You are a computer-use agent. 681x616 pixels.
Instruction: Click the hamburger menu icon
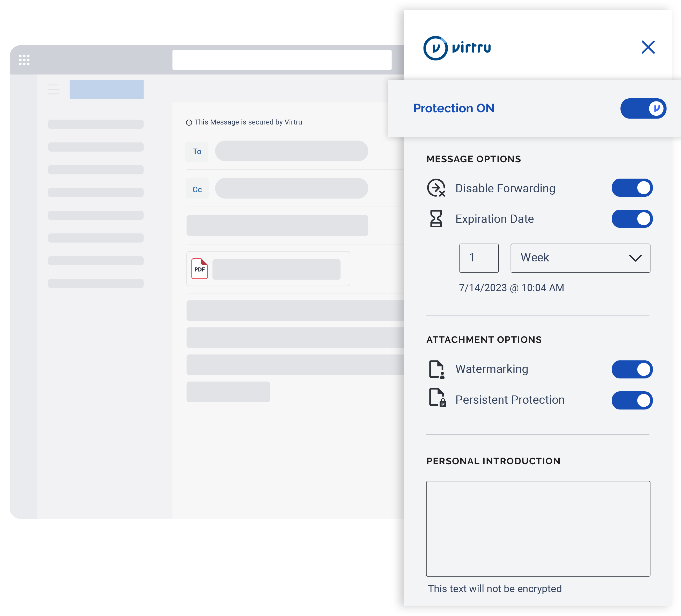[53, 89]
